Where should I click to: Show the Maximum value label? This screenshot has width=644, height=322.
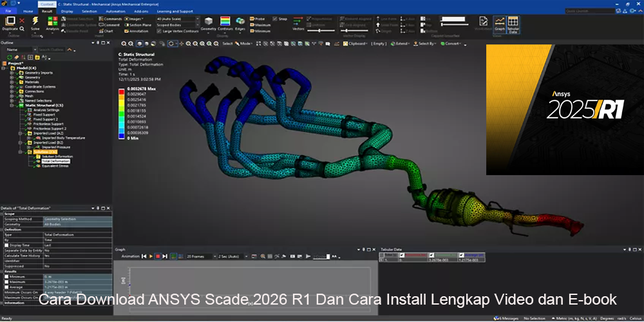pos(260,24)
